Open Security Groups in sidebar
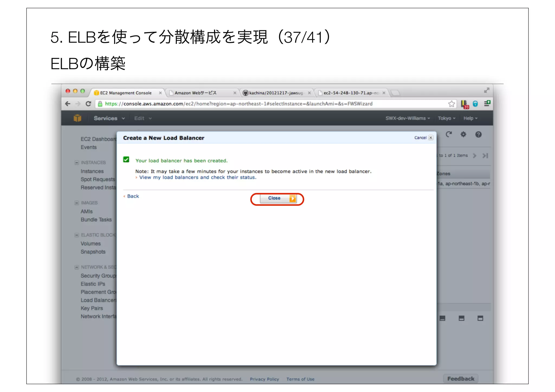555x392 pixels. pos(98,276)
